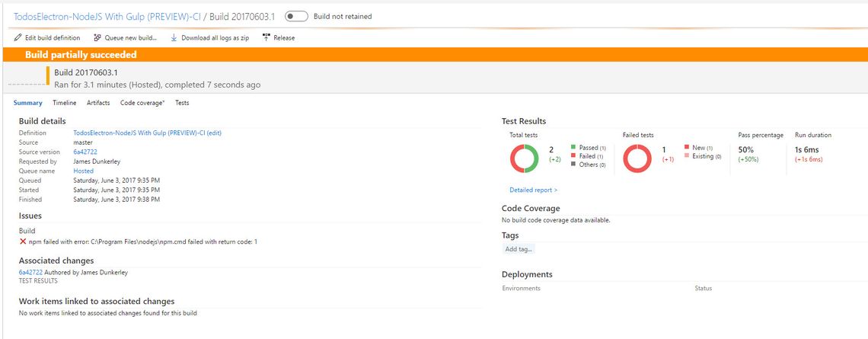868x339 pixels.
Task: Click the Total tests donut chart
Action: coord(525,158)
